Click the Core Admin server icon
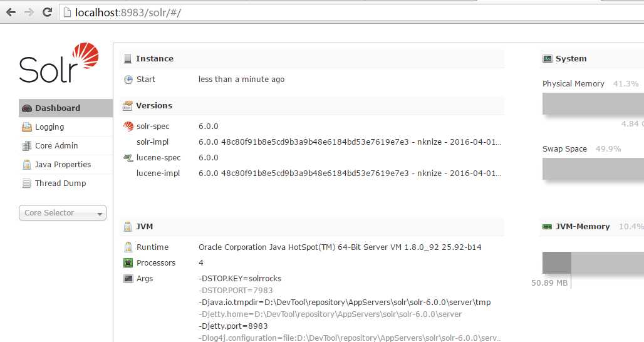 pyautogui.click(x=27, y=146)
